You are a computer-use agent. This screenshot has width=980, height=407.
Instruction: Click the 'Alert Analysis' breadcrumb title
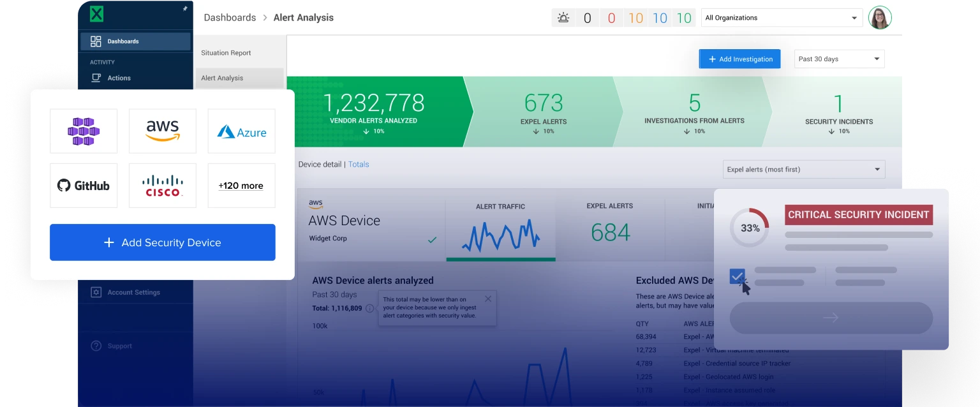coord(303,18)
